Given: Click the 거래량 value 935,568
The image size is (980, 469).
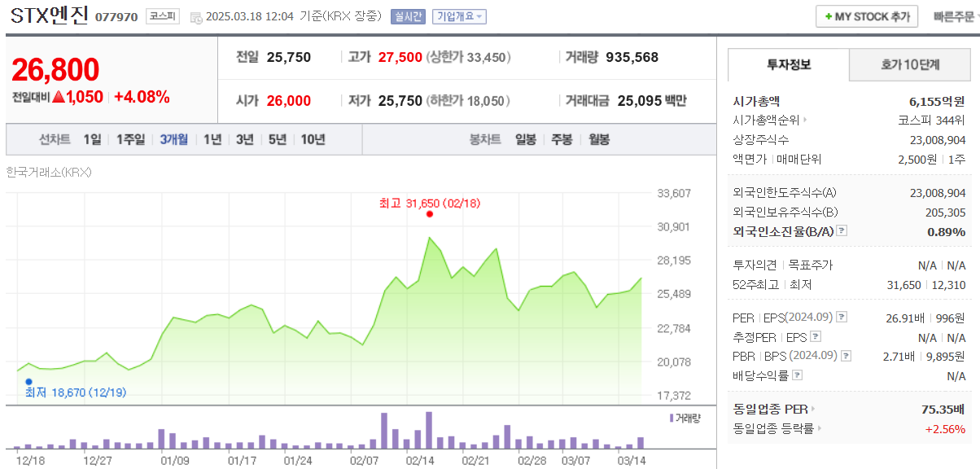Looking at the screenshot, I should point(632,57).
